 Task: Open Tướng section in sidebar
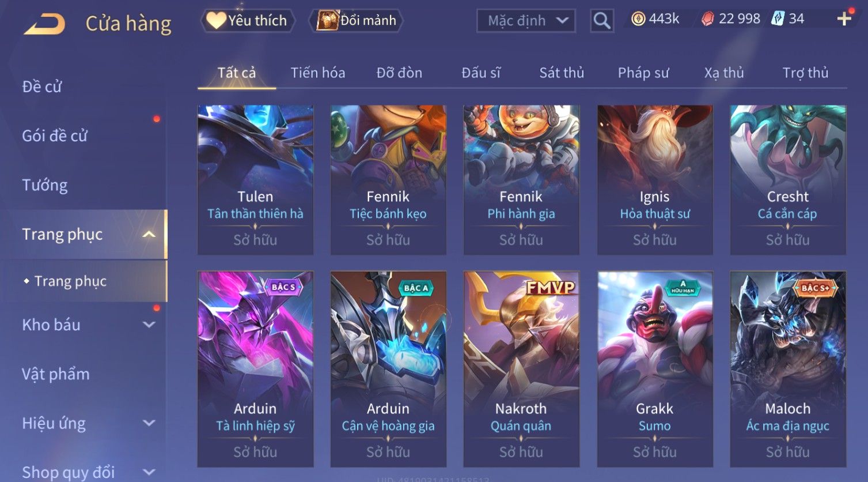coord(45,185)
